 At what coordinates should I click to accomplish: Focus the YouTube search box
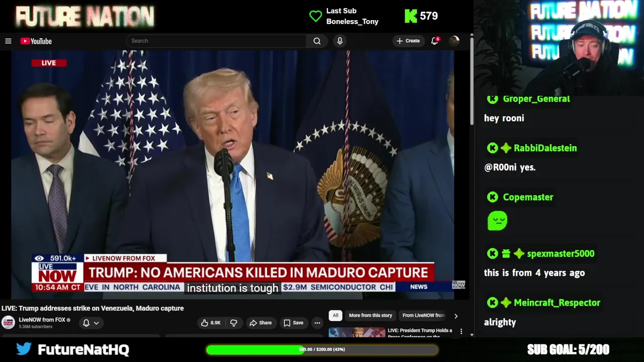(216, 41)
